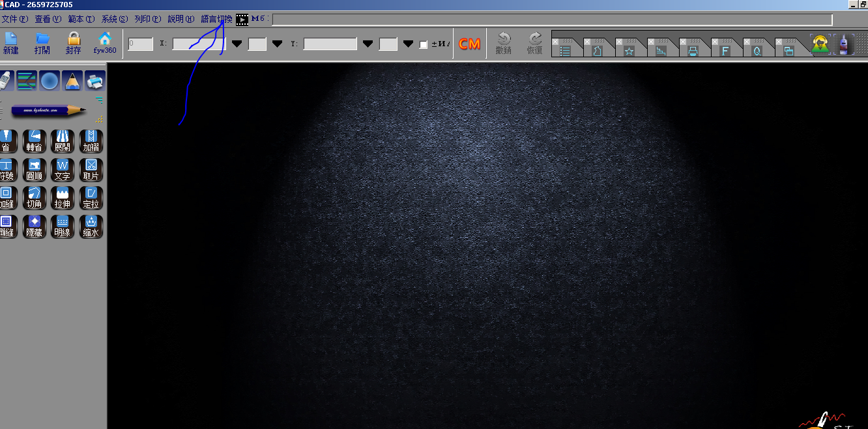The width and height of the screenshot is (868, 429).
Task: Open the stairs-icon tab panel
Action: click(x=661, y=51)
